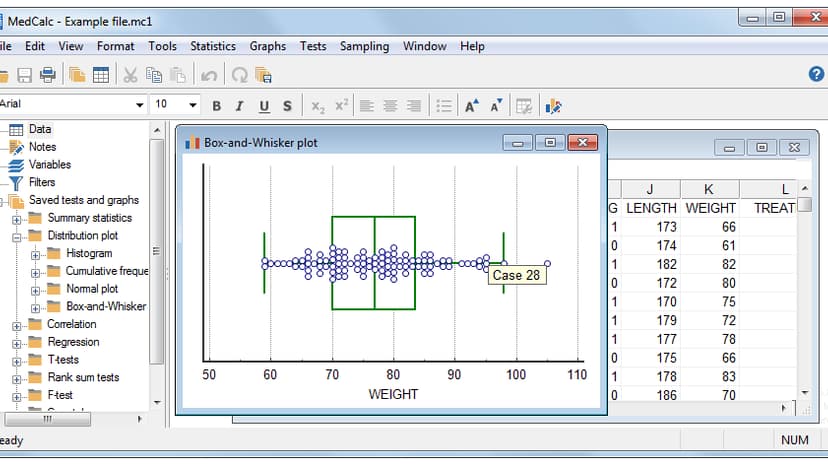Screen dimensions: 828x465
Task: Open the Graphs menu
Action: (x=268, y=46)
